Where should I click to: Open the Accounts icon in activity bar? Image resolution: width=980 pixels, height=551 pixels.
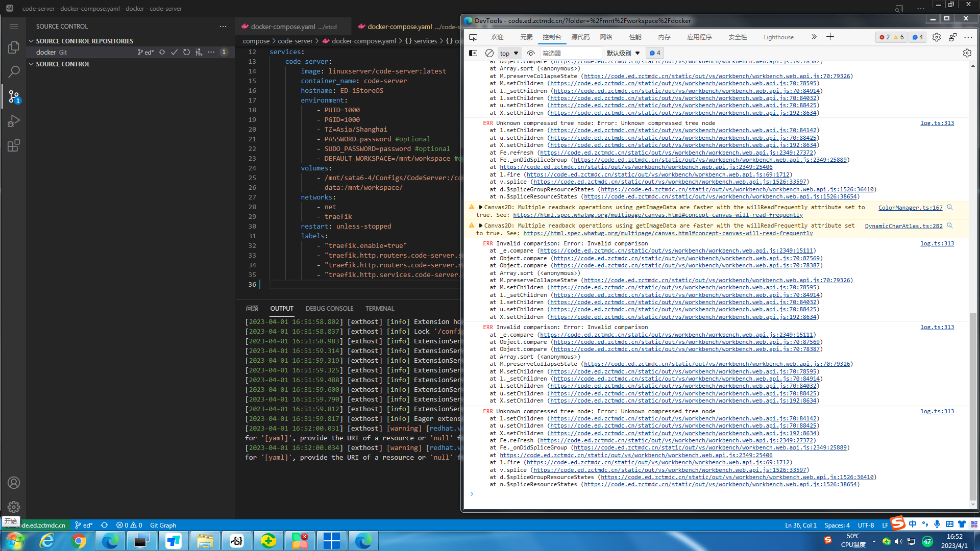14,483
